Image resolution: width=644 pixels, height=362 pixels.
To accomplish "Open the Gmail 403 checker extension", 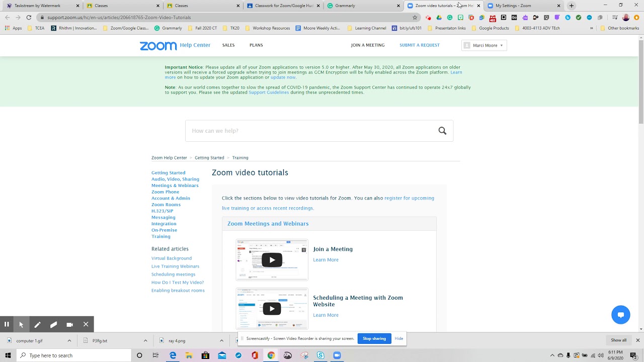I will [x=493, y=18].
